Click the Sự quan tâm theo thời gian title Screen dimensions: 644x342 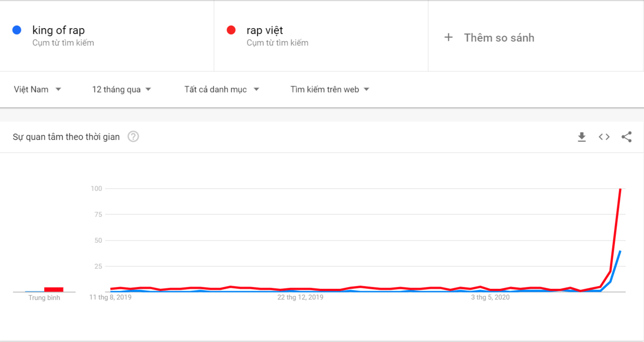click(x=66, y=137)
